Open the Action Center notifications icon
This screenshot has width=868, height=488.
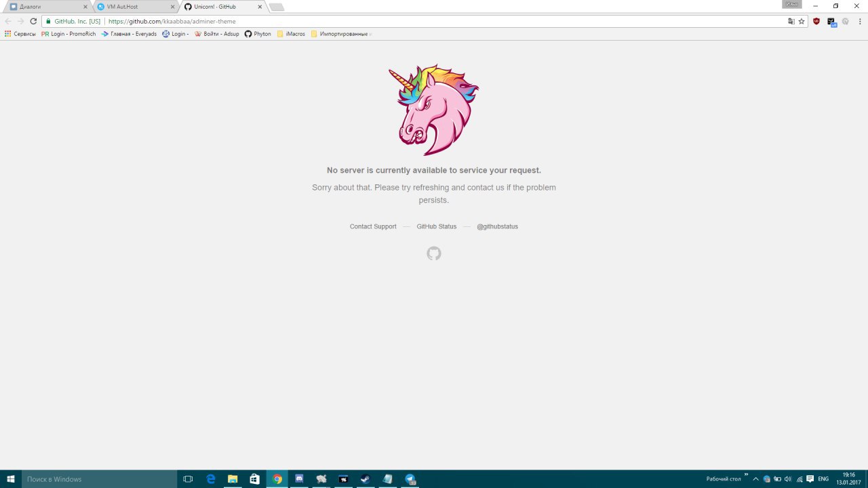pos(810,479)
